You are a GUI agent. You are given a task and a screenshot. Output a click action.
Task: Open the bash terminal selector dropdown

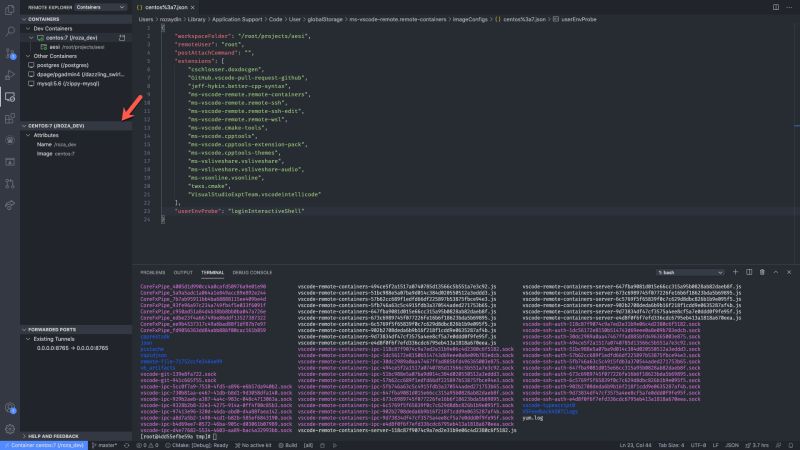point(690,272)
